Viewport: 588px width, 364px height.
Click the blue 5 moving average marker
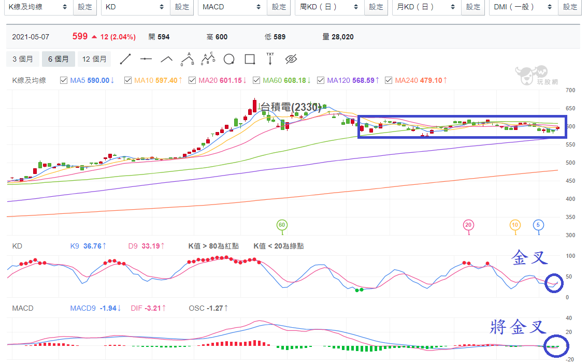point(538,225)
